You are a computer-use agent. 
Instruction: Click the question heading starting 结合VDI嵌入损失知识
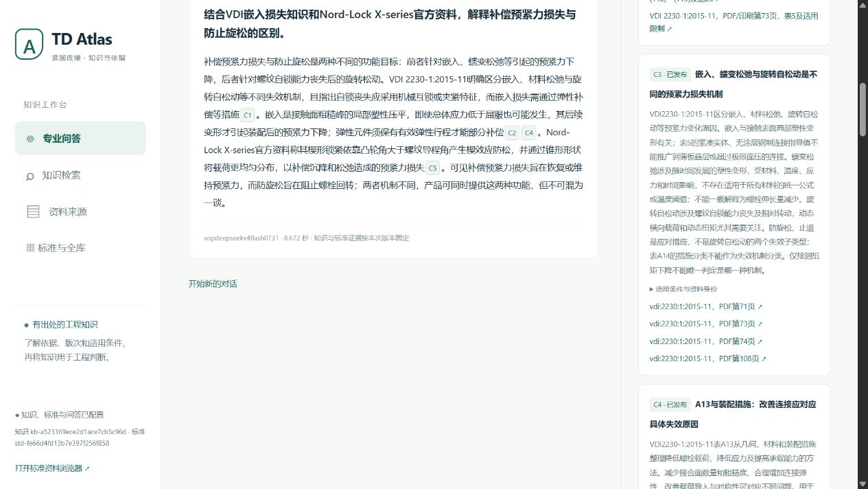coord(390,23)
